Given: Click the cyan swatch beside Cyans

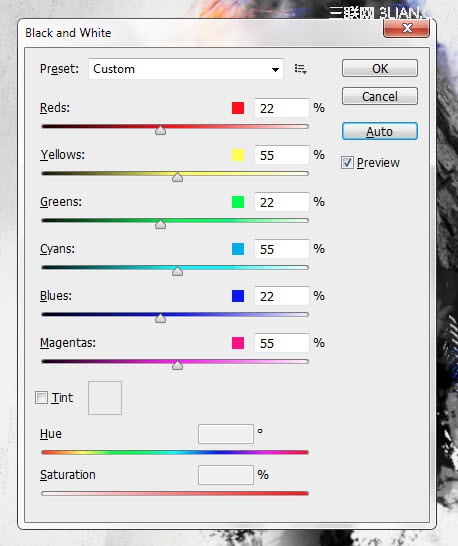Looking at the screenshot, I should coord(238,249).
